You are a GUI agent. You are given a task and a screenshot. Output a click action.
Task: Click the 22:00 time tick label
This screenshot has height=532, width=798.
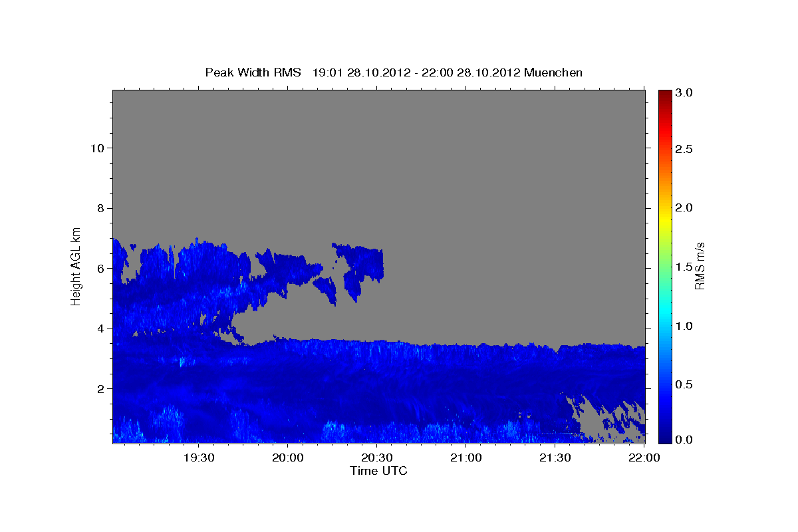pos(644,458)
